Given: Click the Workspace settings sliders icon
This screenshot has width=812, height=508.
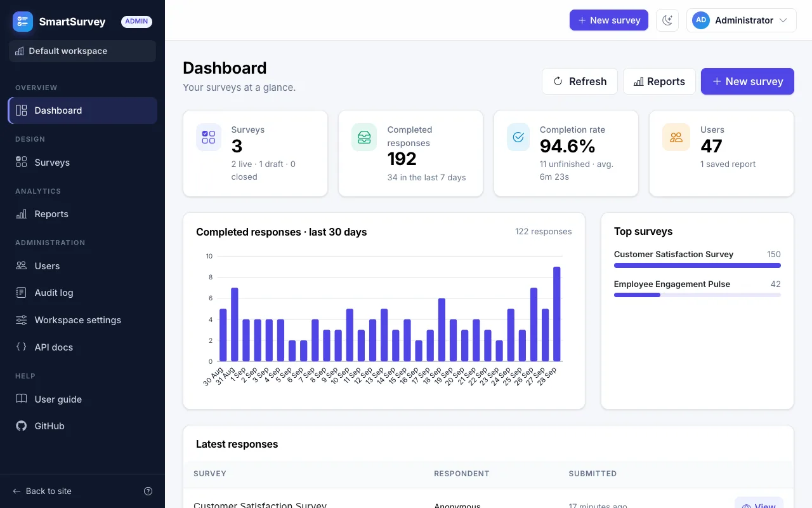Looking at the screenshot, I should [x=22, y=320].
